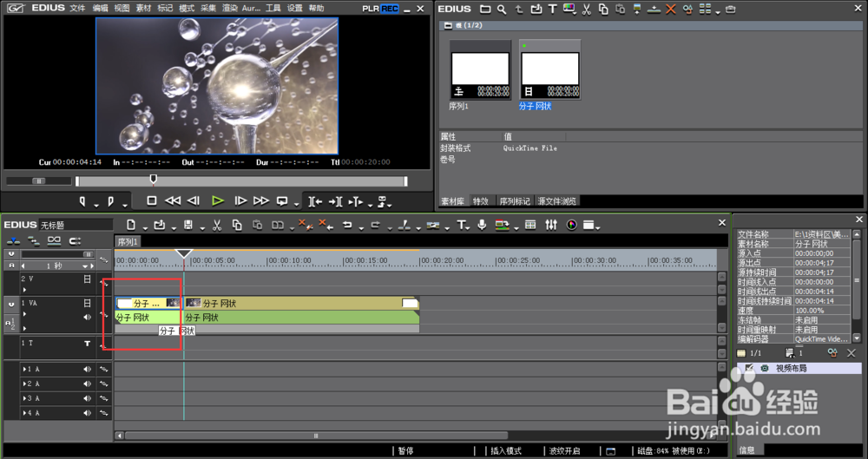Switch to the 特效 tab
This screenshot has height=459, width=868.
481,201
